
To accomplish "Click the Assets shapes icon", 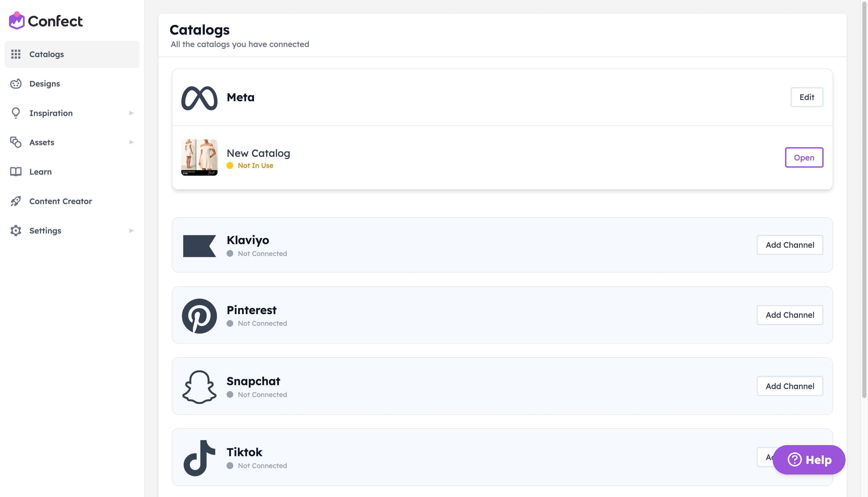I will (16, 142).
